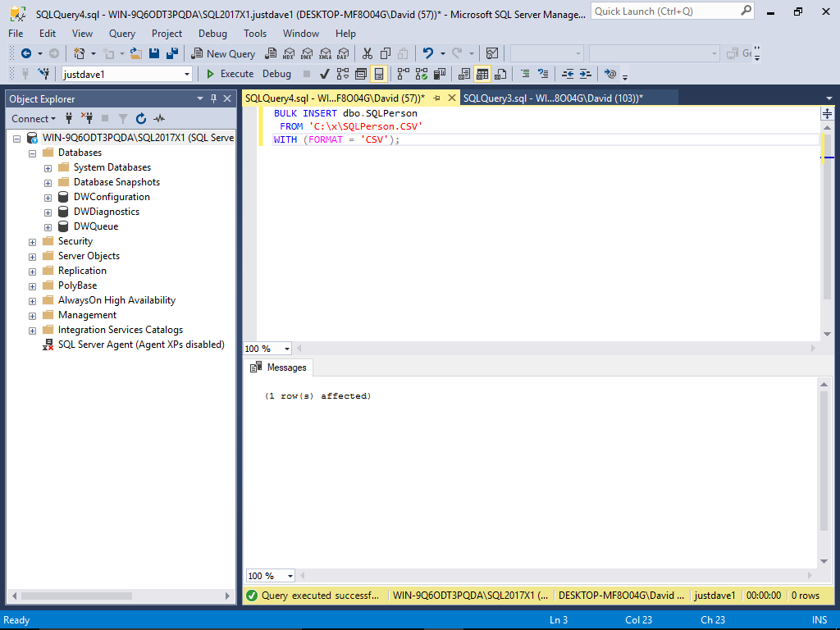Toggle auto-hide pin on Object Explorer
The height and width of the screenshot is (630, 840).
214,98
